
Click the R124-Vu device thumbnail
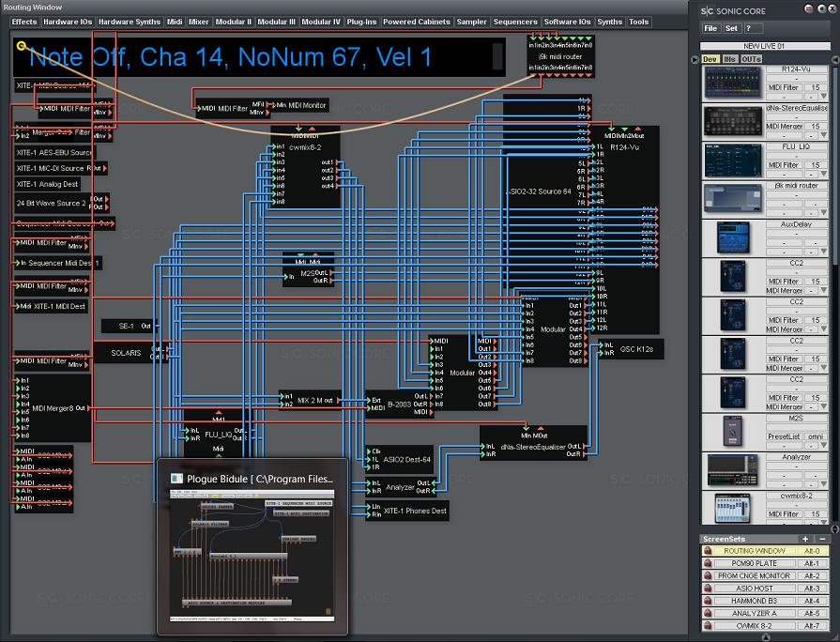733,83
